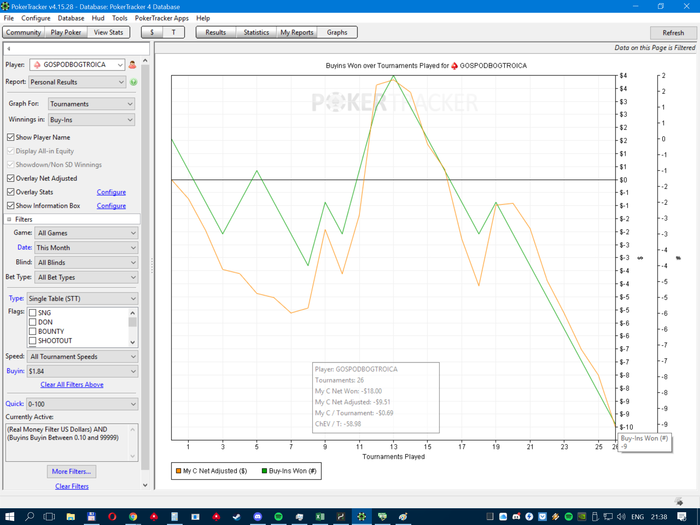Click the volume icon in system tray
The image size is (700, 525).
[x=621, y=517]
